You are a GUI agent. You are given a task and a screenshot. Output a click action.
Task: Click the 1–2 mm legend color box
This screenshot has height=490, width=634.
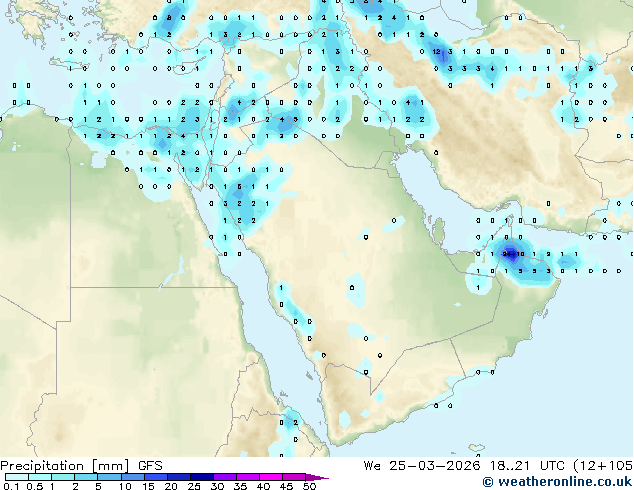click(63, 477)
